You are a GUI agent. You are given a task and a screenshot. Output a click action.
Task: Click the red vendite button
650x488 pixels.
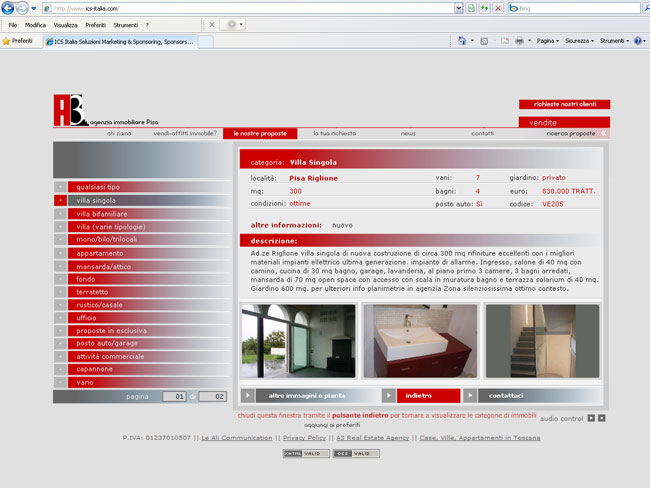point(564,123)
